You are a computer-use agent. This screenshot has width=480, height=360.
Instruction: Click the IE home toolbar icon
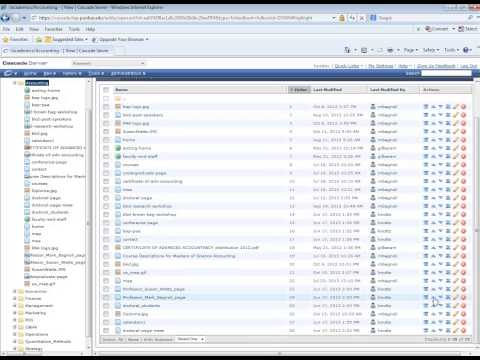[348, 50]
